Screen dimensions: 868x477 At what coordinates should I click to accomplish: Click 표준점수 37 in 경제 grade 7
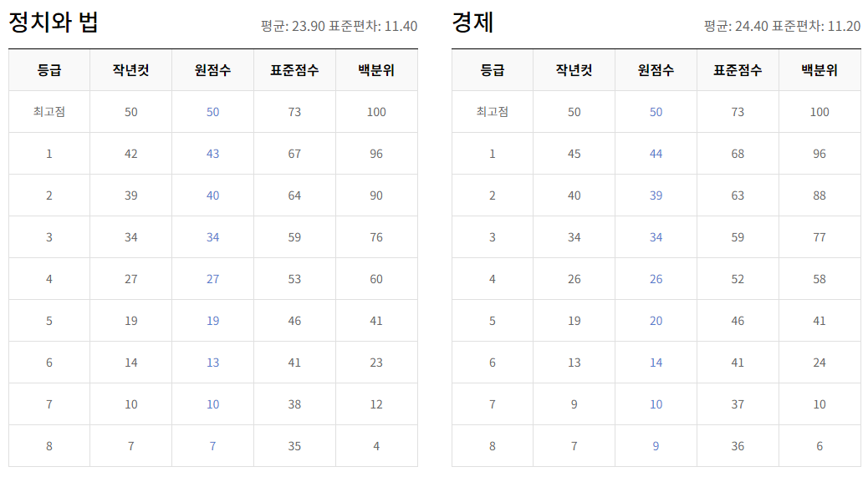coord(738,404)
